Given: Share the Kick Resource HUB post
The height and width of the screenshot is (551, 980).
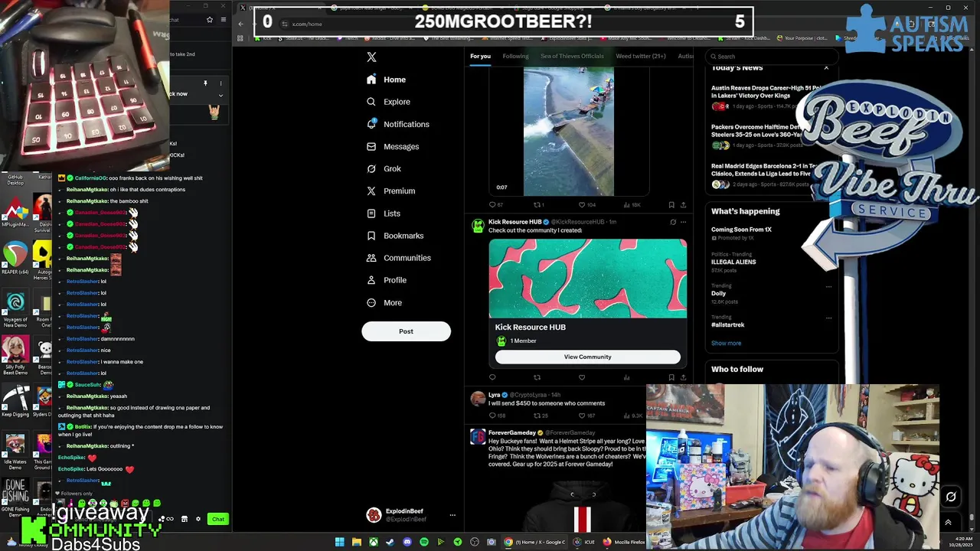Looking at the screenshot, I should click(683, 377).
